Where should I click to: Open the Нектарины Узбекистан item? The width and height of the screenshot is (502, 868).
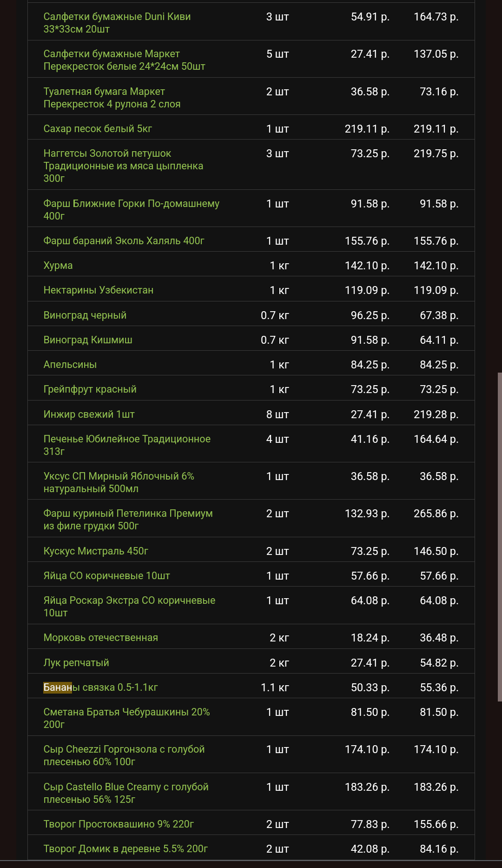click(x=98, y=290)
